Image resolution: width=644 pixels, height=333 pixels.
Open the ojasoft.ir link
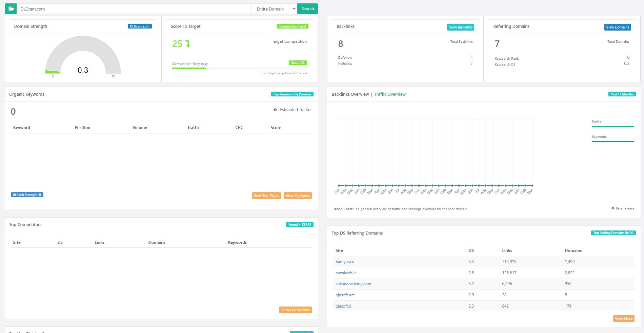tap(343, 306)
